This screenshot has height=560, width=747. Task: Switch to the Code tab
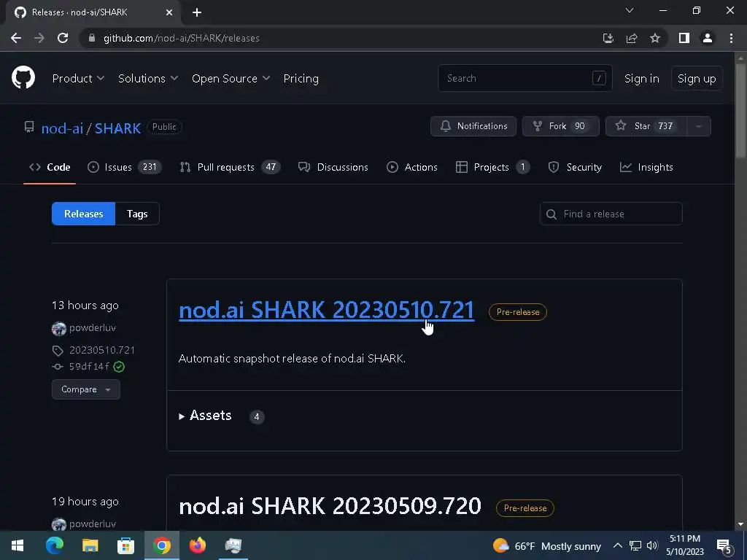point(50,167)
